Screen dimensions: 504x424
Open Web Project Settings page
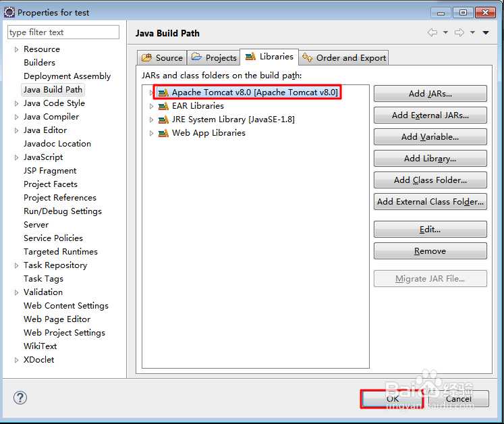[64, 333]
